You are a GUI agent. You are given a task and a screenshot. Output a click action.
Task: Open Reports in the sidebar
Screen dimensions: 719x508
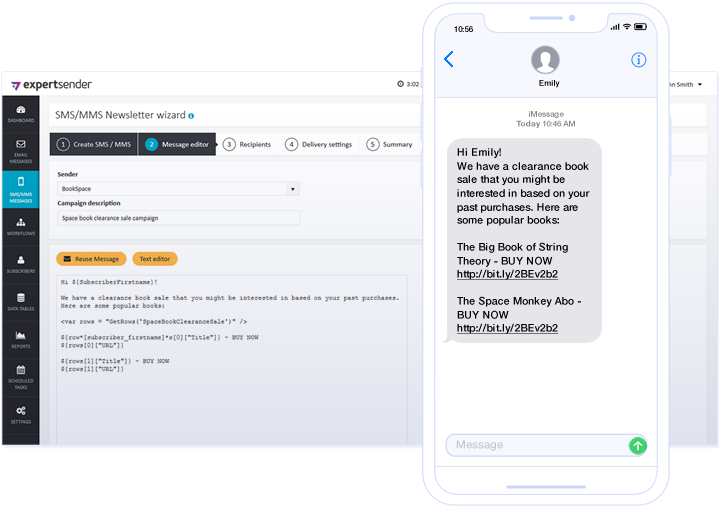click(x=21, y=340)
